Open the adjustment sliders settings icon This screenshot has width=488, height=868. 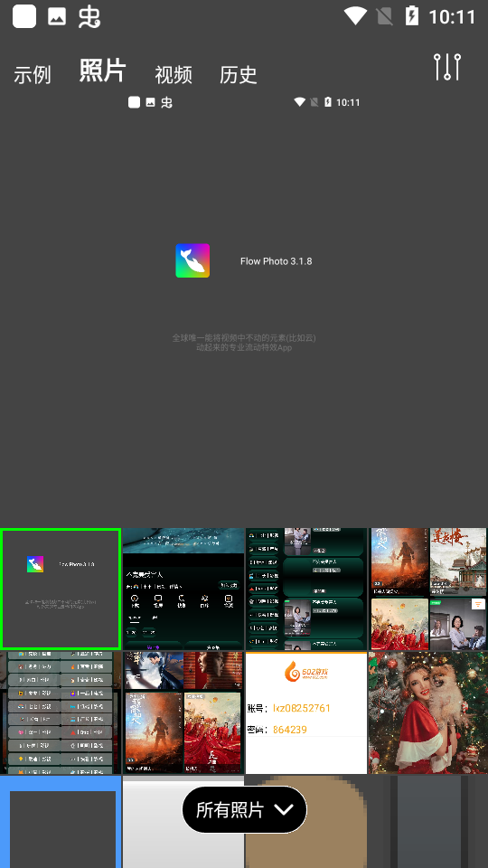pyautogui.click(x=447, y=67)
